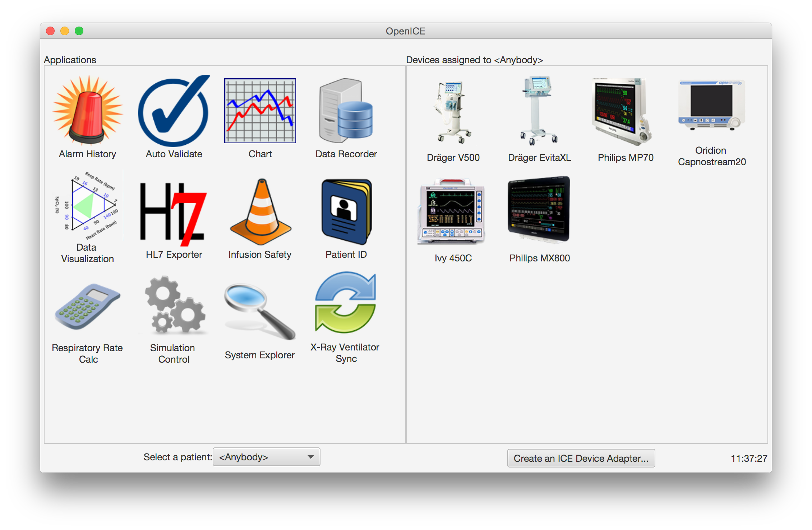Launch Respiratory Rate Calc calculator icon

[x=87, y=306]
